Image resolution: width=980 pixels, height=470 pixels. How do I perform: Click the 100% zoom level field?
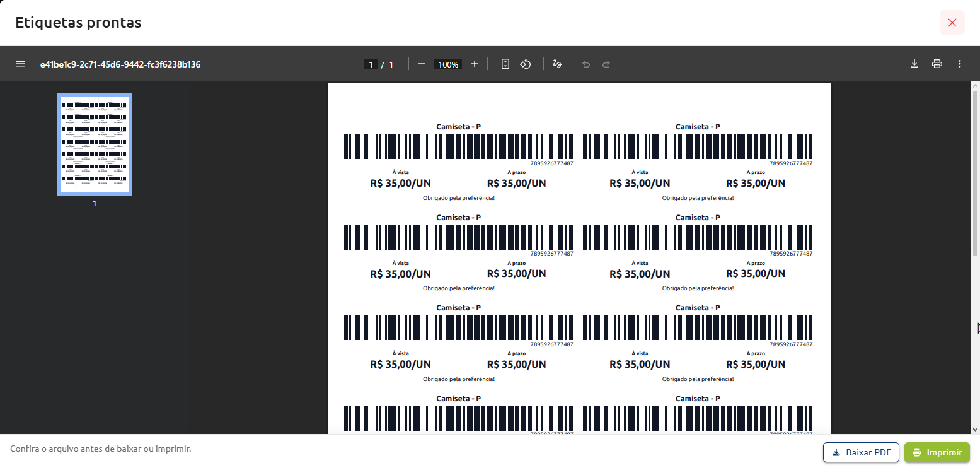coord(448,64)
